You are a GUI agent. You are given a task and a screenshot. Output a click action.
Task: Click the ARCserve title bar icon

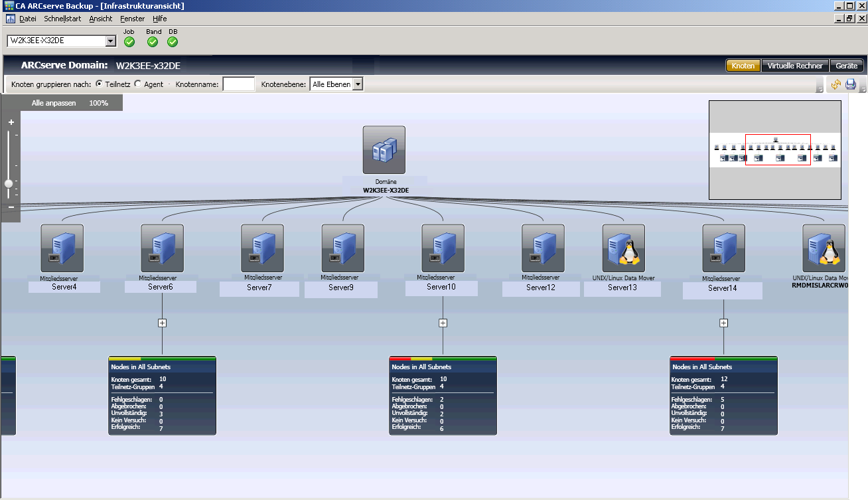click(x=9, y=6)
